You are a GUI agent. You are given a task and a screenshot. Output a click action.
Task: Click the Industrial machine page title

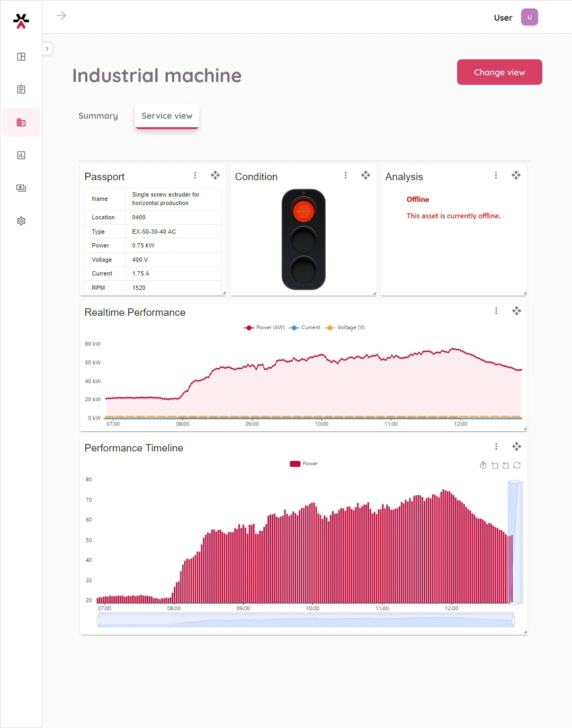coord(157,76)
